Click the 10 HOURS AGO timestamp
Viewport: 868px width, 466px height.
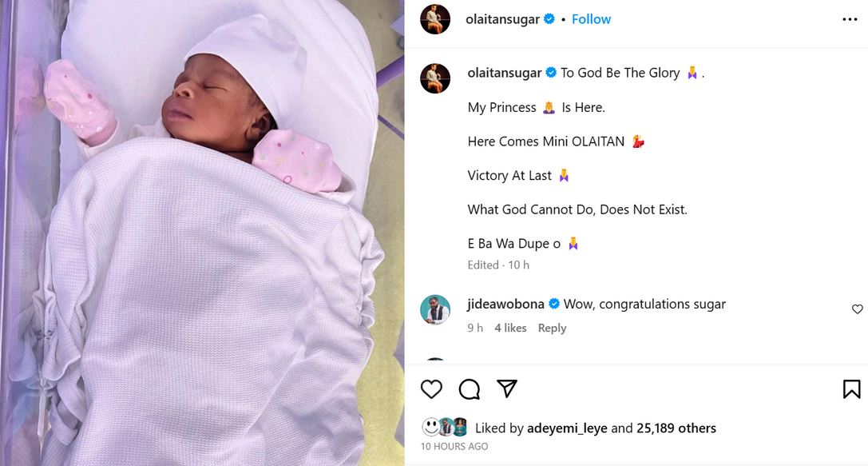point(454,447)
